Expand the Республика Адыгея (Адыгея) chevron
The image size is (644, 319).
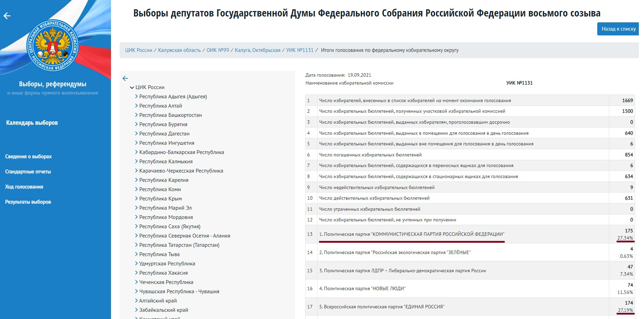[x=136, y=97]
